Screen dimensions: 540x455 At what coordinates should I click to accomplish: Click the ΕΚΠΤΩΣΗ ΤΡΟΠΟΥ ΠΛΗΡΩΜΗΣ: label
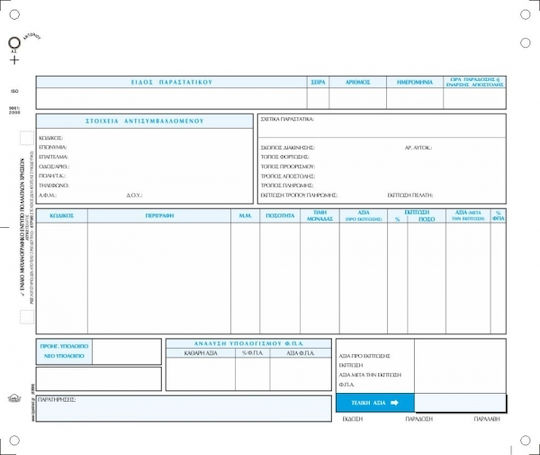click(x=299, y=195)
